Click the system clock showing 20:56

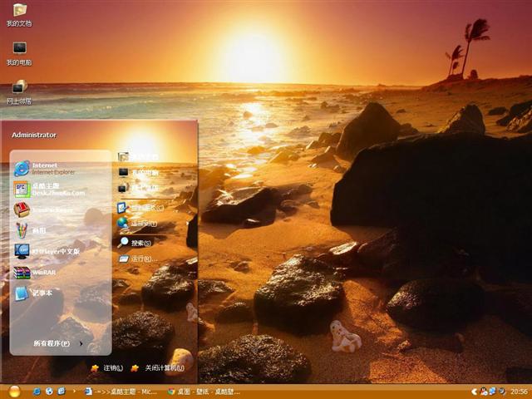coord(518,391)
